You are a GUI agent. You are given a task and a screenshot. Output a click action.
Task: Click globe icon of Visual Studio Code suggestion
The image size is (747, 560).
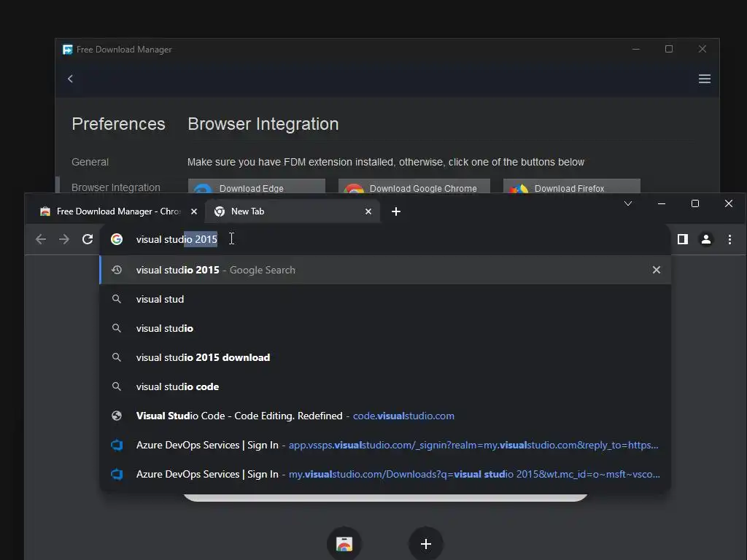(117, 416)
